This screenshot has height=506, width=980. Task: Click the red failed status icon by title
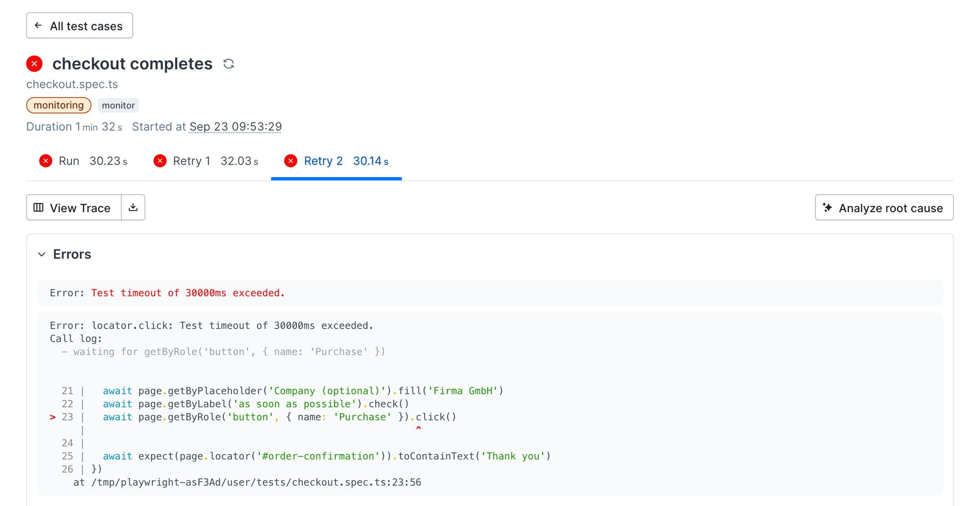point(34,64)
